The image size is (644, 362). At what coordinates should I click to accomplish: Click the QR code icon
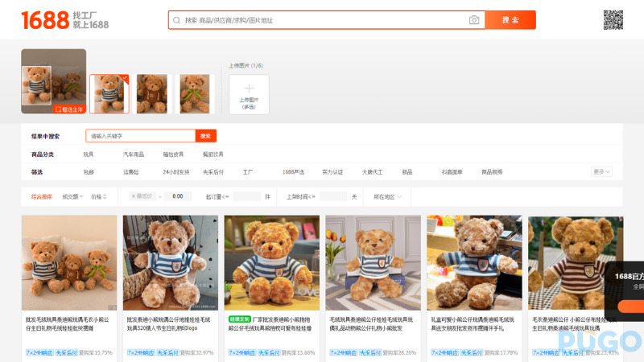pos(613,20)
